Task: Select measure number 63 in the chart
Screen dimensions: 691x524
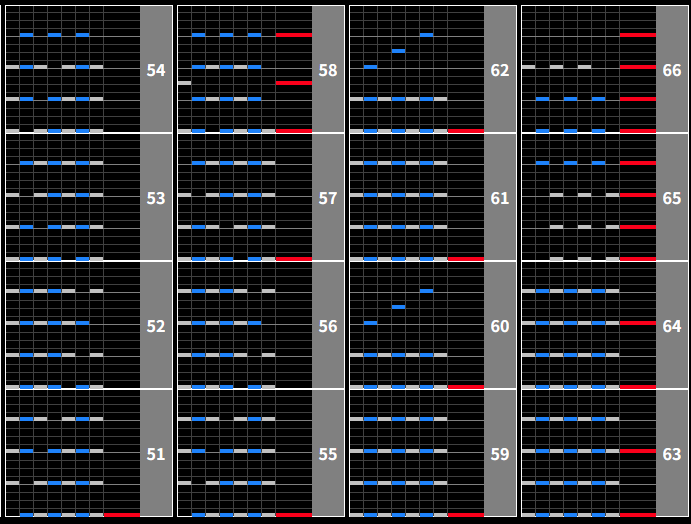Action: 672,454
